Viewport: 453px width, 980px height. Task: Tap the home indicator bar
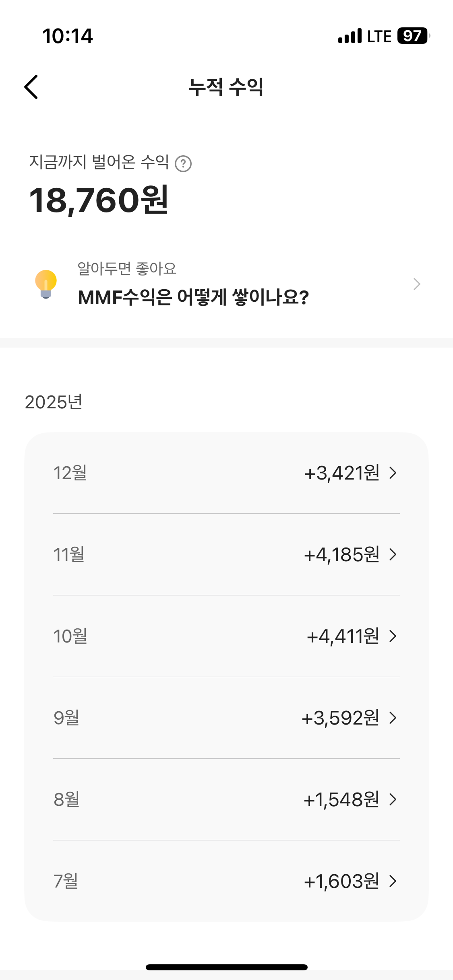pos(226,967)
